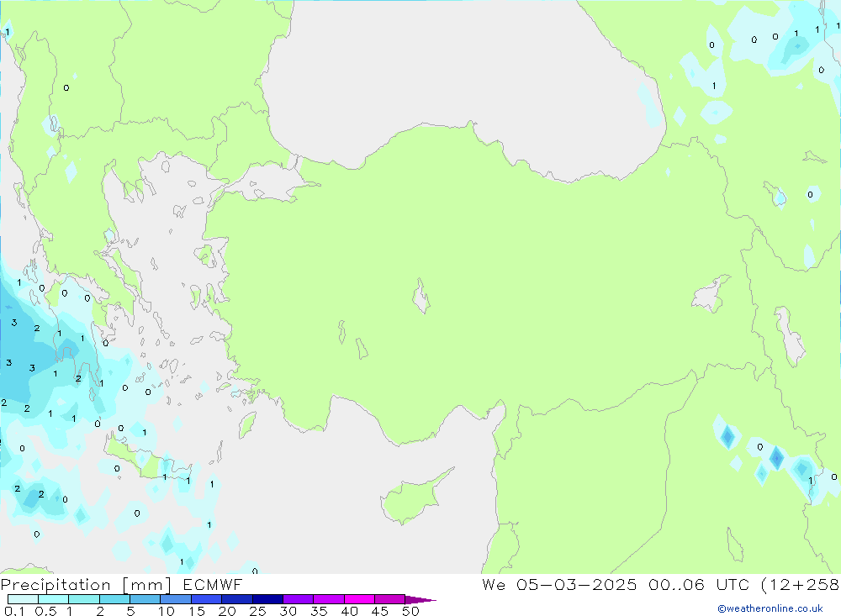Select the 5–10 mm blue legend swatch

[145, 599]
